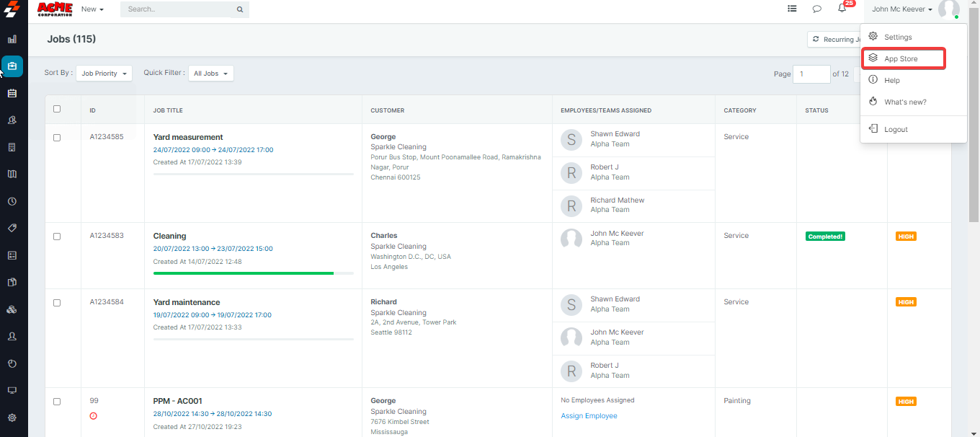This screenshot has height=437, width=980.
Task: Open the notifications bell with 25 badge
Action: (x=842, y=9)
